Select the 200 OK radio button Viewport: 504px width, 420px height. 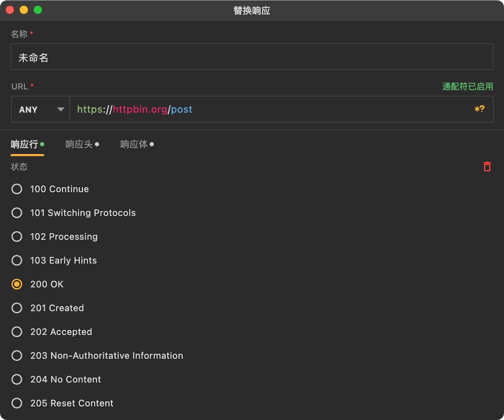coord(17,284)
